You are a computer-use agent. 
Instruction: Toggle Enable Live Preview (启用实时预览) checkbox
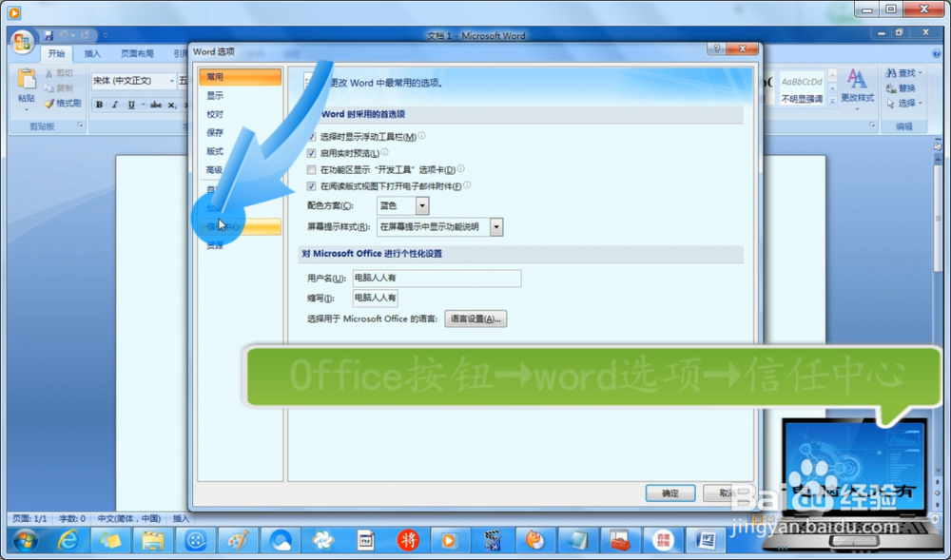(311, 153)
